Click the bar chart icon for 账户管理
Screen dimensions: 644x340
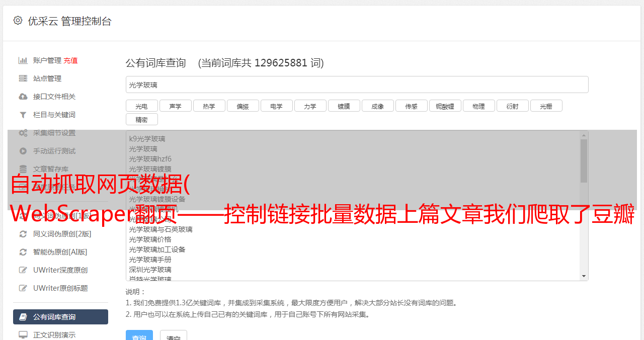click(x=23, y=60)
